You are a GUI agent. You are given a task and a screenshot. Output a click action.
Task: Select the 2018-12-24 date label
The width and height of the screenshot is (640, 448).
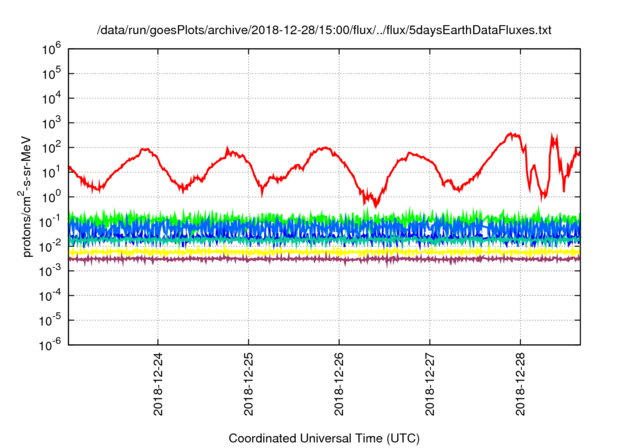coord(158,384)
